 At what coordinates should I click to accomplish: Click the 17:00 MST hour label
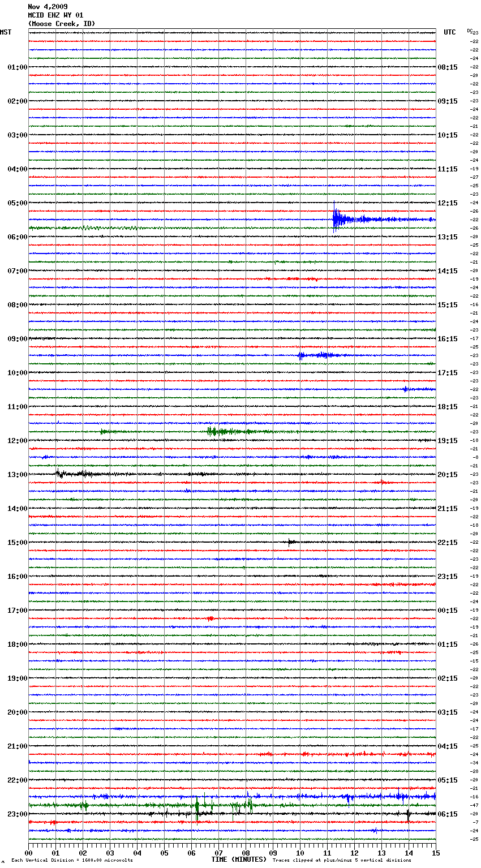point(17,611)
